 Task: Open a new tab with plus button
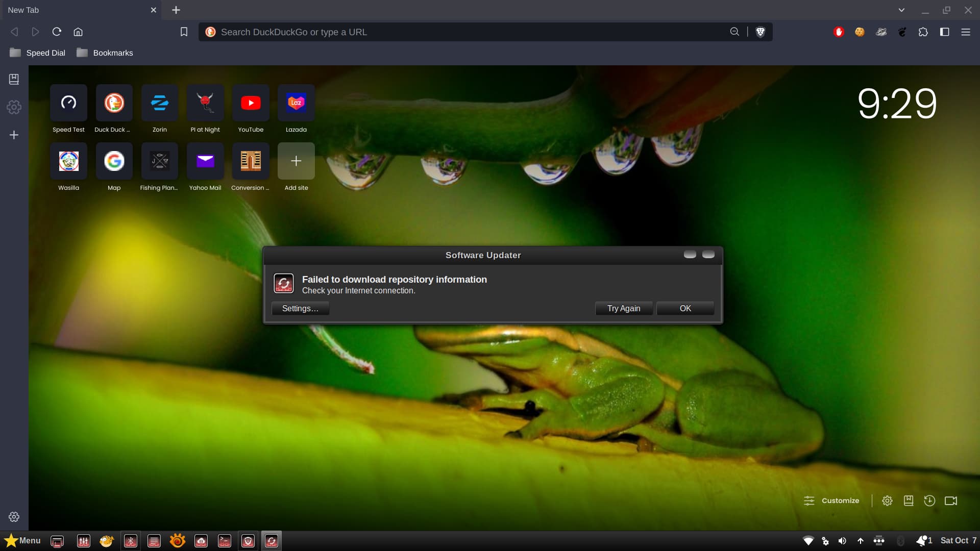[176, 10]
